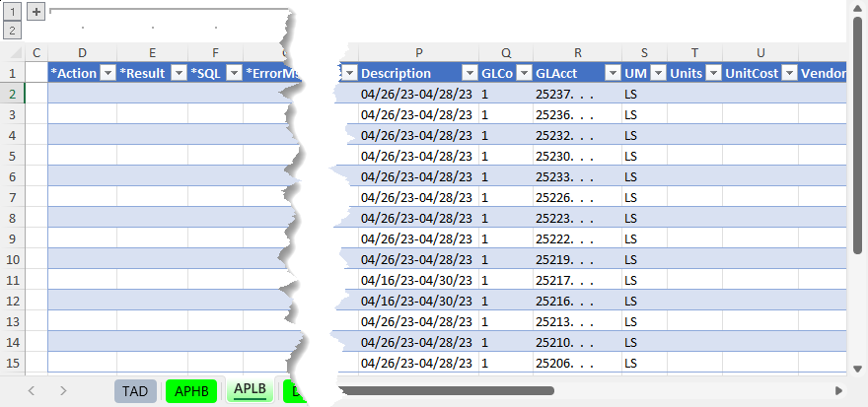Go to next sheet with right arrow

coord(63,391)
